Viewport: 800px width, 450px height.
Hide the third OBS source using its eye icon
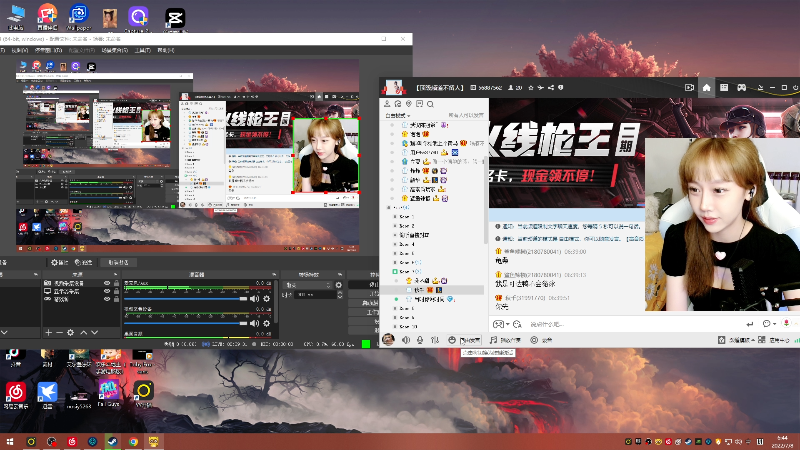(107, 299)
